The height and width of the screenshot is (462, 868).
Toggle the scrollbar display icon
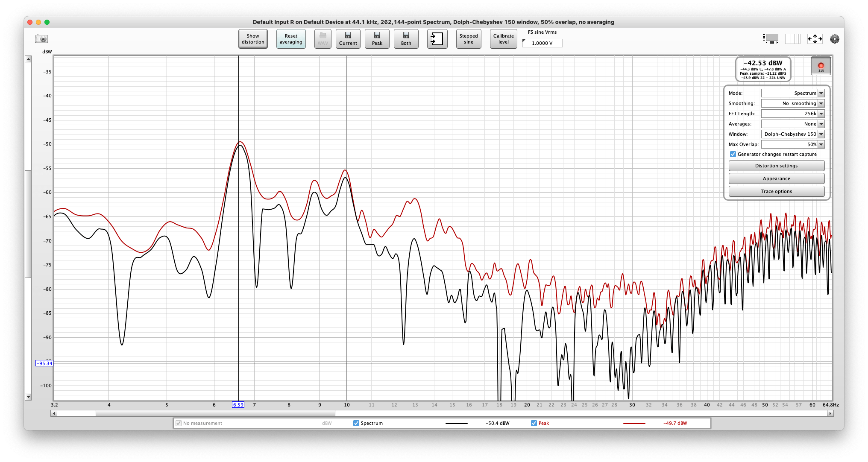[771, 39]
